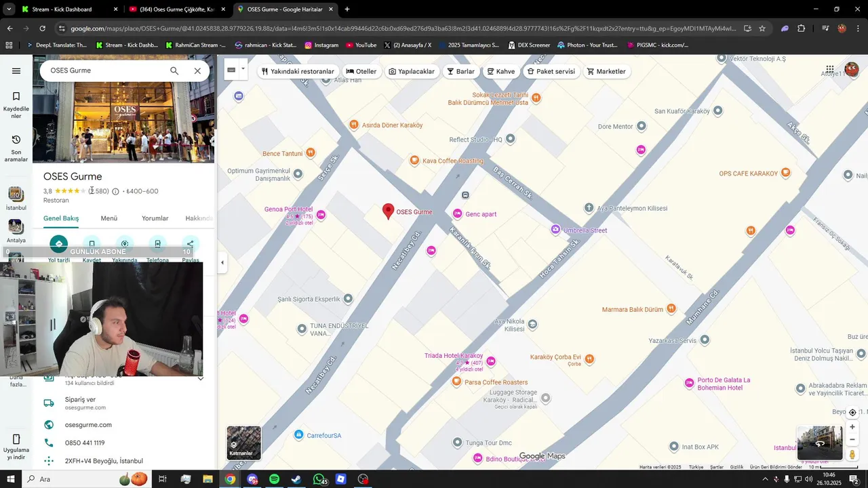Focus the OSES Gurme search box
Viewport: 868px width, 488px height.
[x=105, y=70]
